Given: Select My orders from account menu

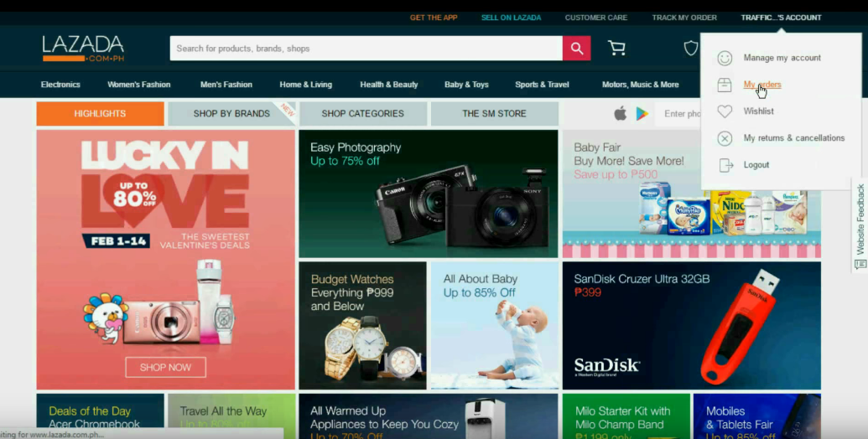Looking at the screenshot, I should coord(762,85).
